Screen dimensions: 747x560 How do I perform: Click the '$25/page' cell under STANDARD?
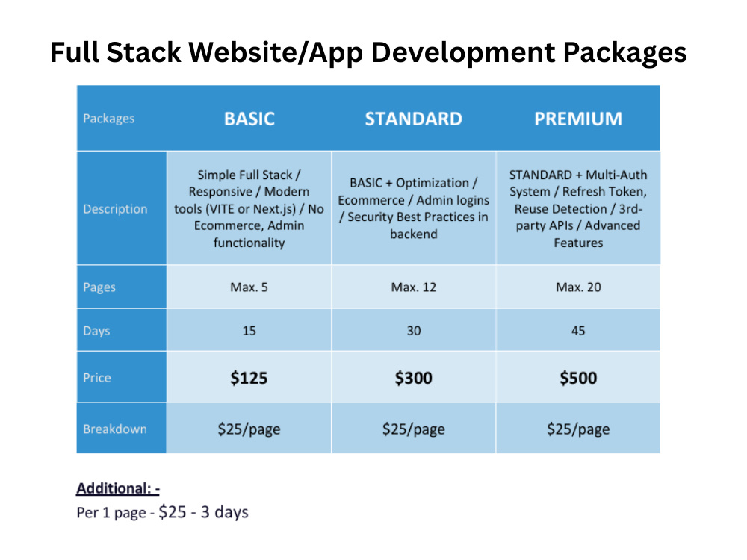click(x=414, y=428)
